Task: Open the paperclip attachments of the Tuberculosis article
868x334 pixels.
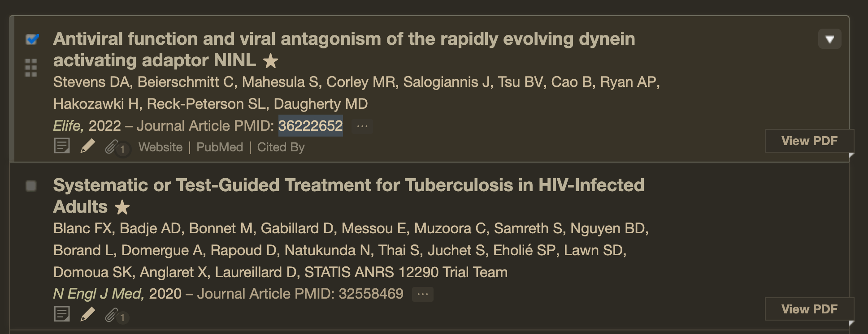Action: pos(112,316)
